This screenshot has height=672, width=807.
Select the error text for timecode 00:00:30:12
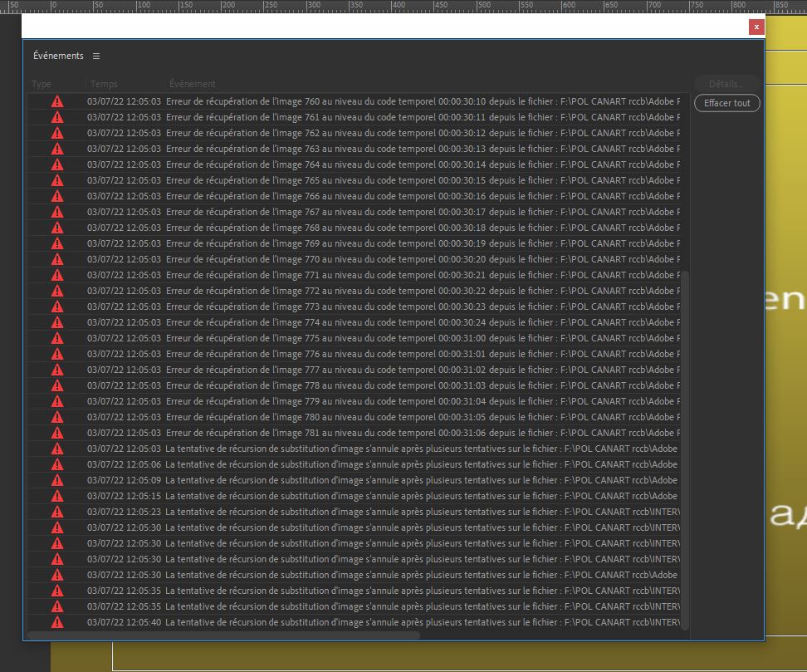pos(423,133)
